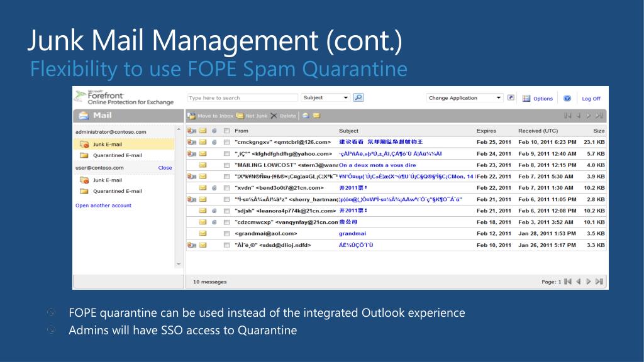Click the help question mark icon

567,99
